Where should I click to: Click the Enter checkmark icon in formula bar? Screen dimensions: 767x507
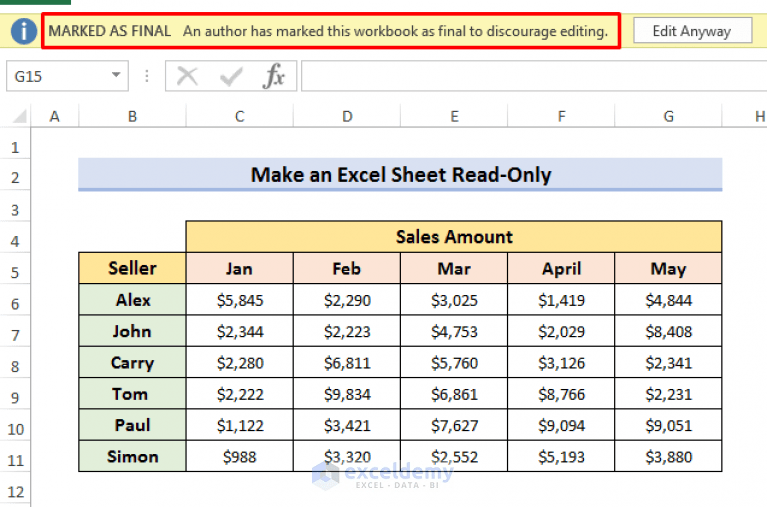(231, 76)
